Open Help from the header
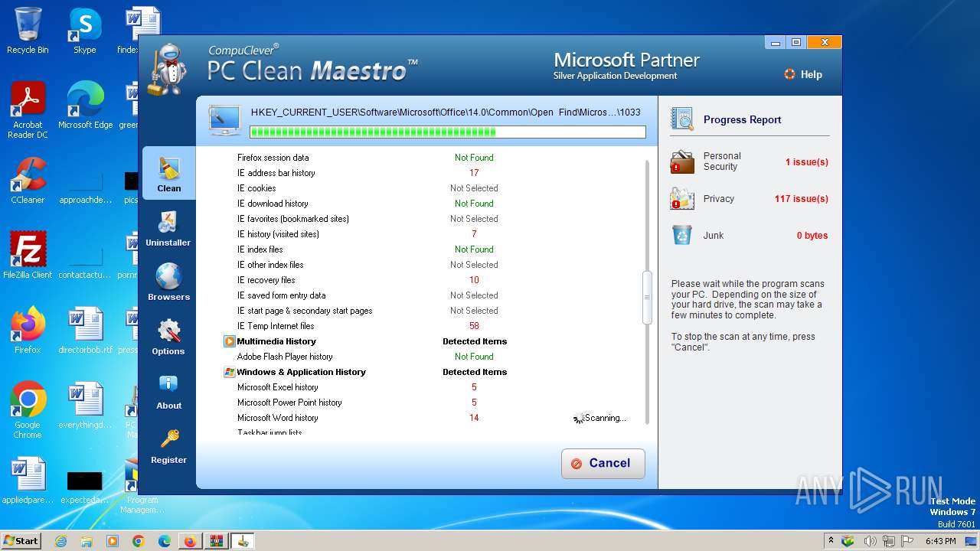This screenshot has width=980, height=551. click(802, 74)
